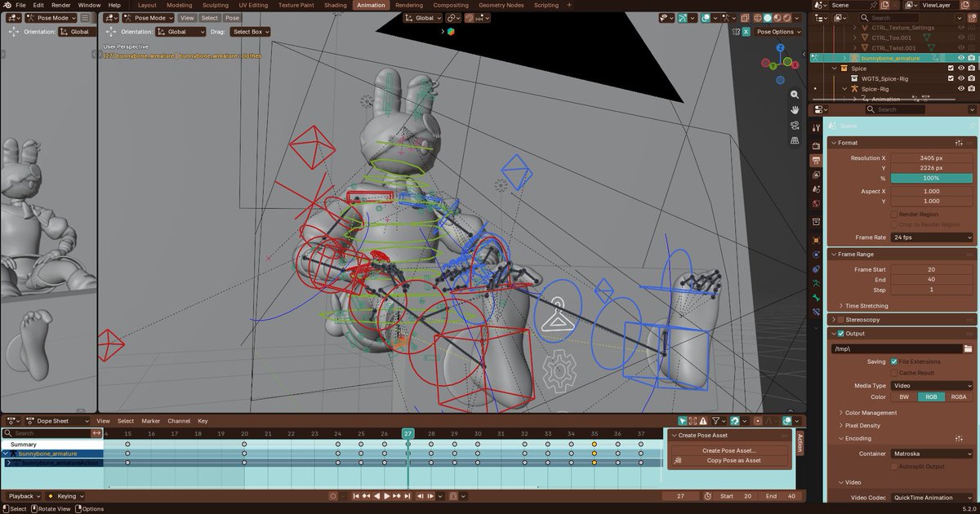This screenshot has width=980, height=514.
Task: Open the Render properties tab icon
Action: [816, 145]
